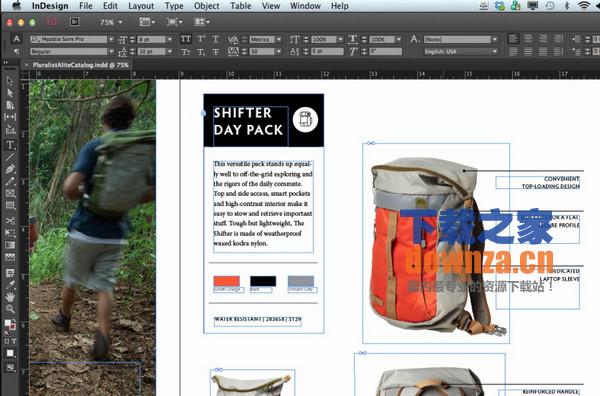Select the Gradient Feather tool
Viewport: 600px width, 396px height.
point(10,257)
